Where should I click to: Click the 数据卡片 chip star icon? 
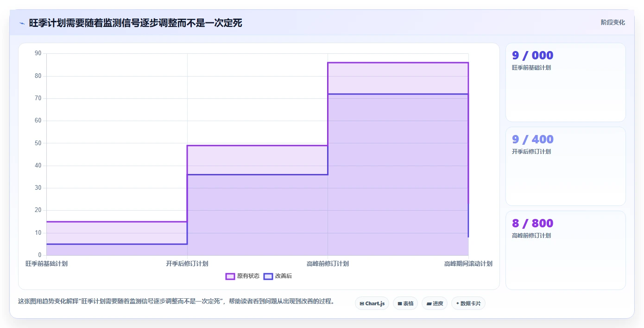(457, 303)
